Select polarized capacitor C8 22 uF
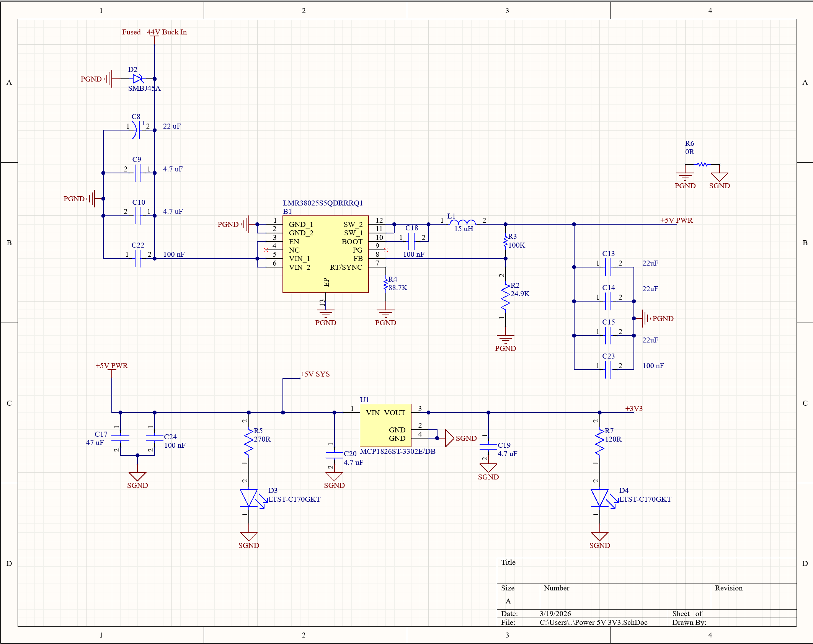This screenshot has width=813, height=644. [x=137, y=130]
